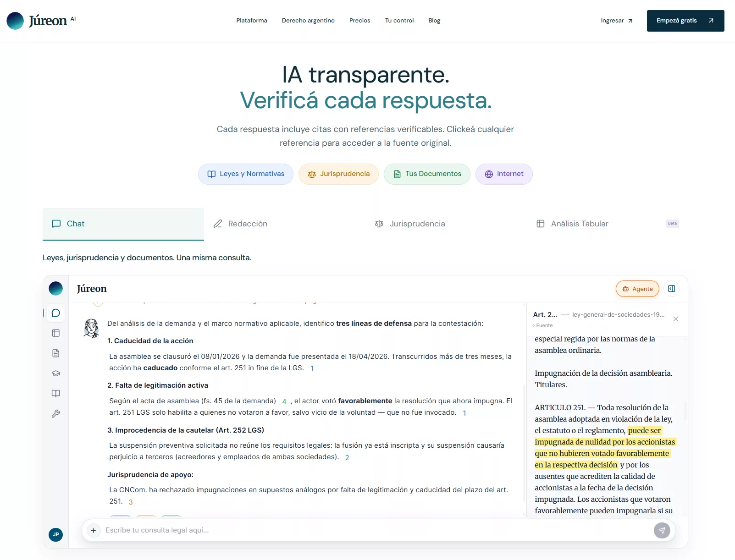
Task: Open Tu control navigation link
Action: [x=399, y=21]
